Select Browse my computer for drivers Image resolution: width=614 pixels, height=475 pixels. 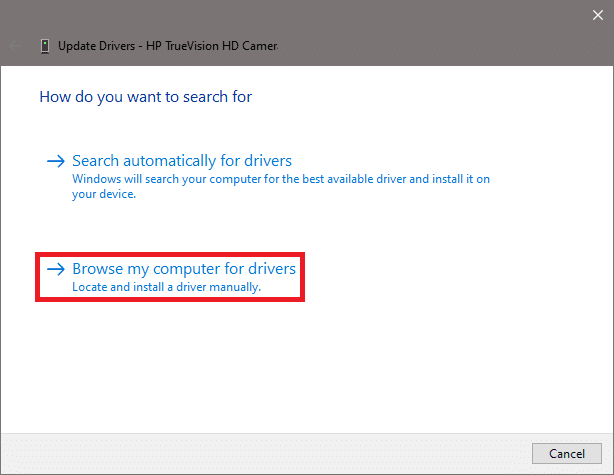point(184,269)
